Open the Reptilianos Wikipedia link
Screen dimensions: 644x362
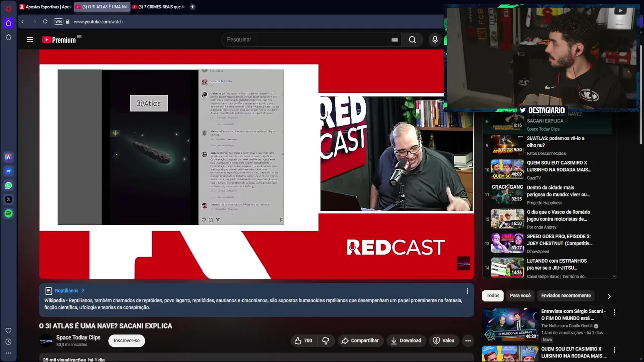pyautogui.click(x=69, y=291)
